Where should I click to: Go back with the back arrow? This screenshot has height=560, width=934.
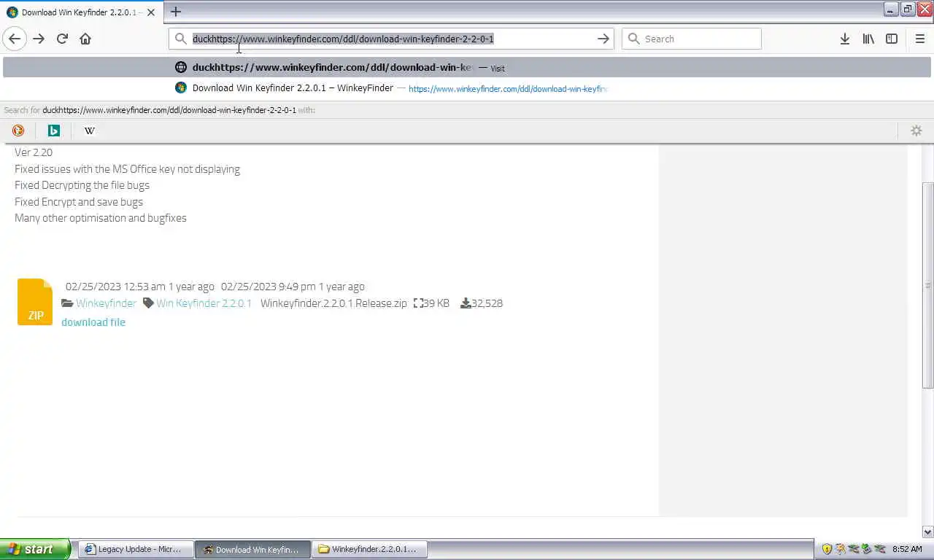click(15, 39)
